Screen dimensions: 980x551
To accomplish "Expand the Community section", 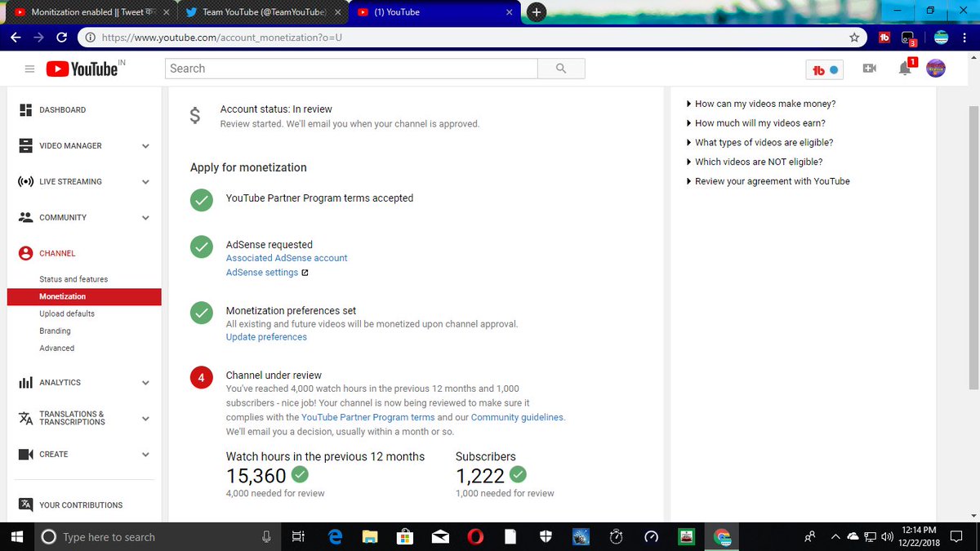I will click(x=145, y=218).
